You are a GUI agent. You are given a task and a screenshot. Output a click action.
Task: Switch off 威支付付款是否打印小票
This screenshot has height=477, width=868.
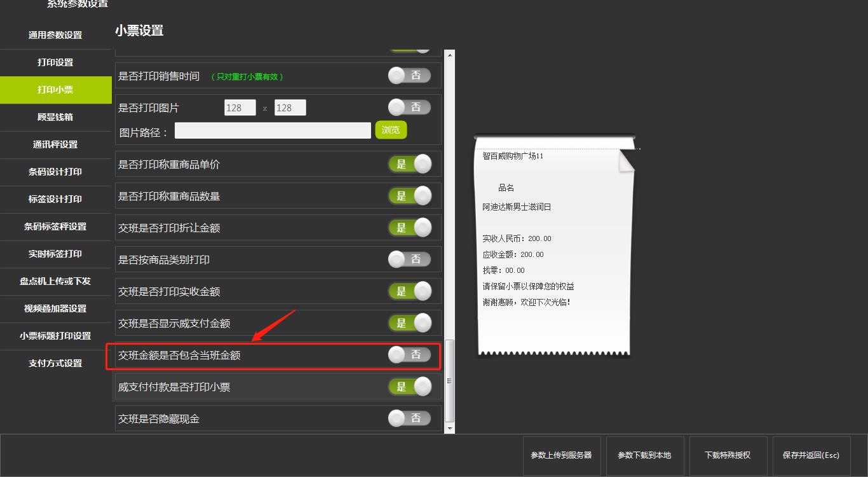coord(410,387)
